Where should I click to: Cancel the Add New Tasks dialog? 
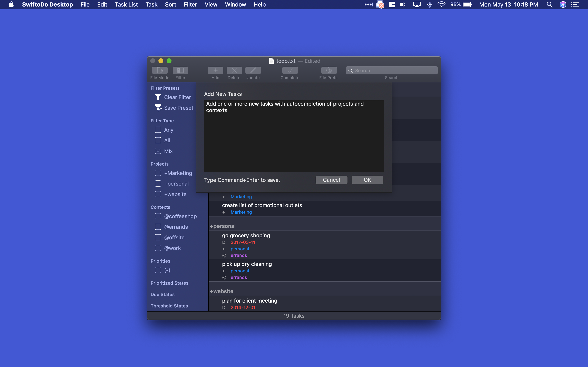pos(331,180)
